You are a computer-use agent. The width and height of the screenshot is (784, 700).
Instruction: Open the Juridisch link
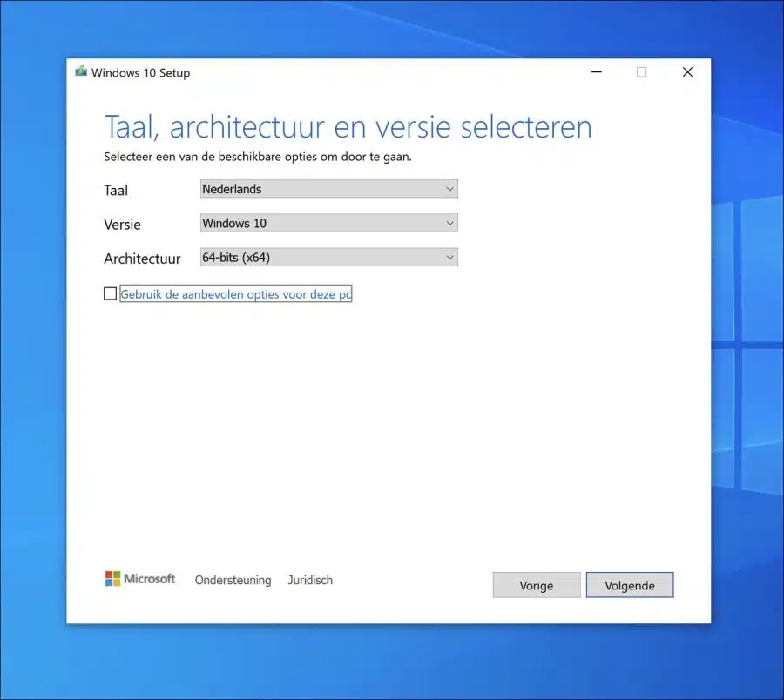[x=310, y=580]
